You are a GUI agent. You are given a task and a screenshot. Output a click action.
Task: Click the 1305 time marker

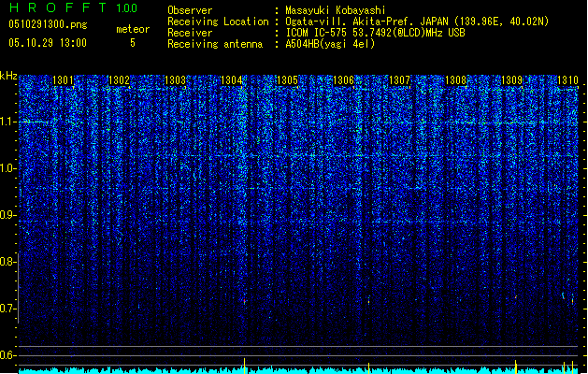287,80
